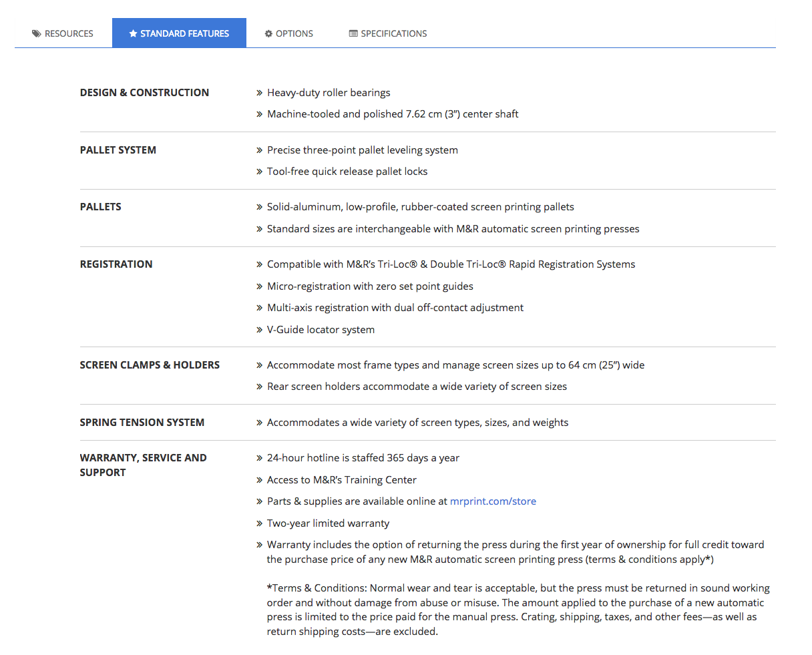Click the gear icon beside Options
The image size is (812, 655).
pos(268,33)
